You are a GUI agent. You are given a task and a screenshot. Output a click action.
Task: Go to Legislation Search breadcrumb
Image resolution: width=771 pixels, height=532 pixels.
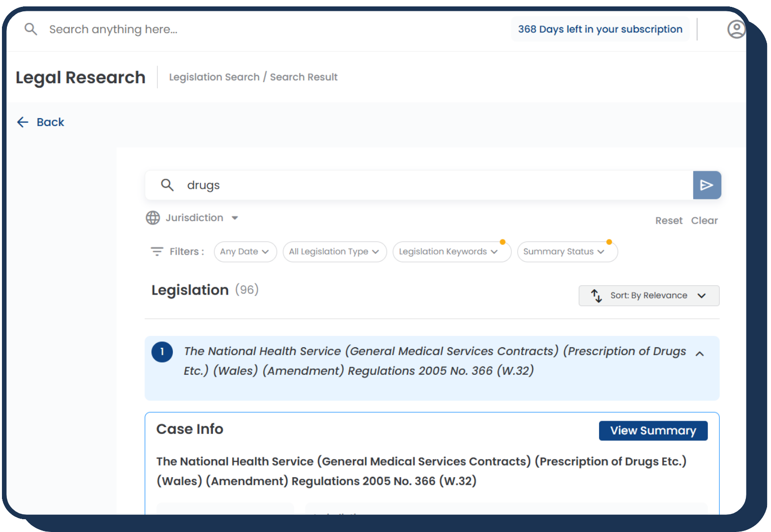click(x=214, y=77)
